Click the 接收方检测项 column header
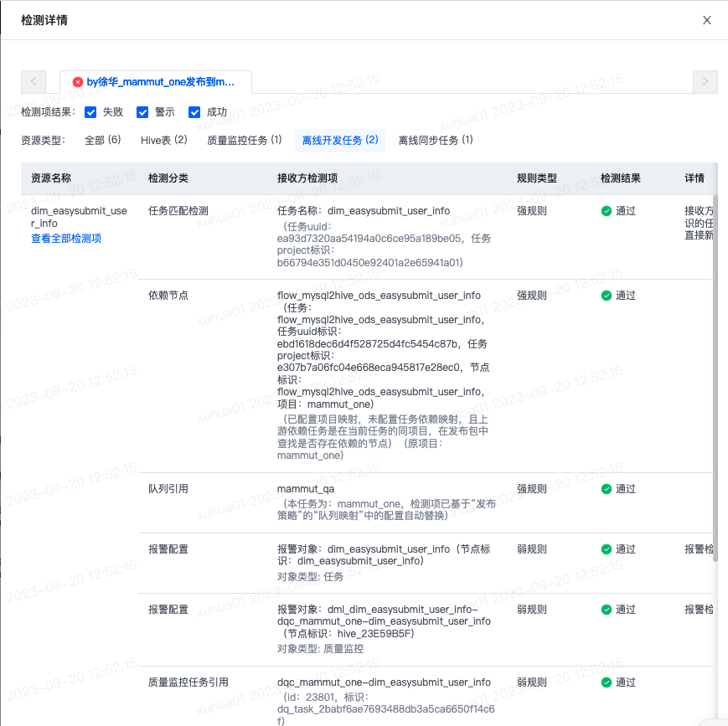This screenshot has height=726, width=728. [307, 178]
